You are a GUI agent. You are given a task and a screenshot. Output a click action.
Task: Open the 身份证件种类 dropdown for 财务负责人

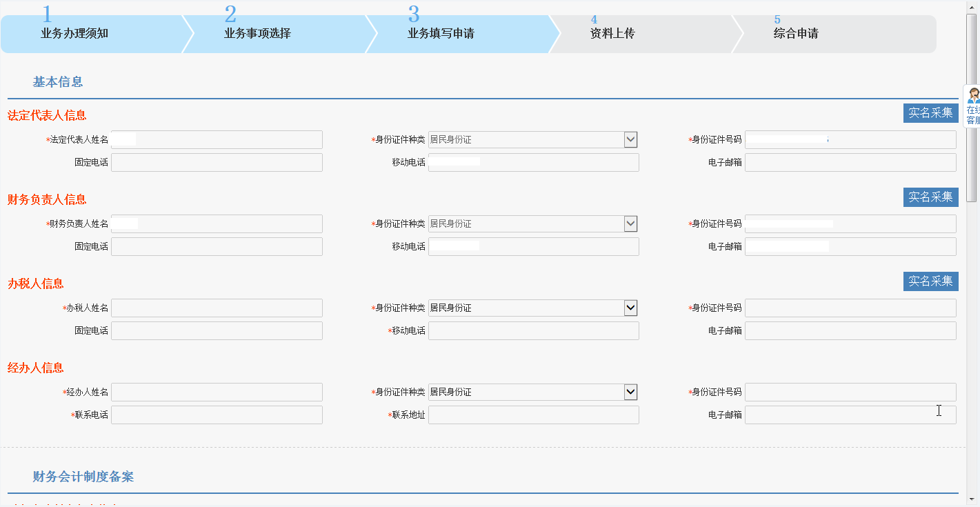pyautogui.click(x=630, y=223)
